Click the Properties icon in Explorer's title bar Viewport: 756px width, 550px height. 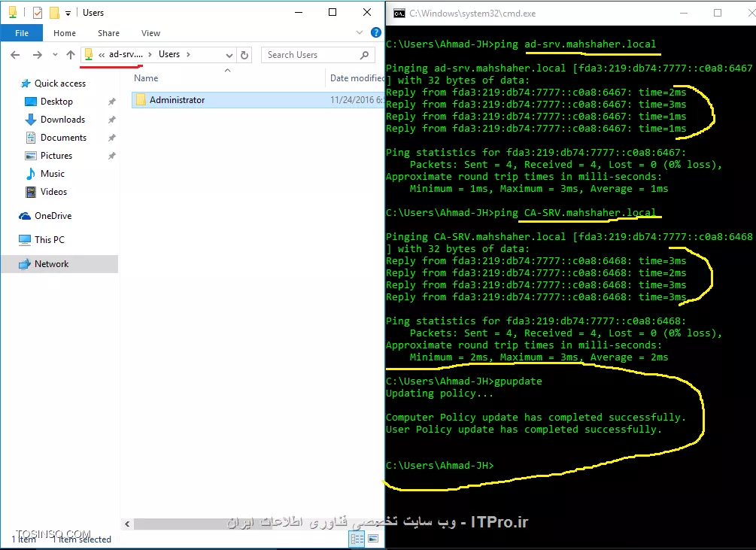(38, 13)
